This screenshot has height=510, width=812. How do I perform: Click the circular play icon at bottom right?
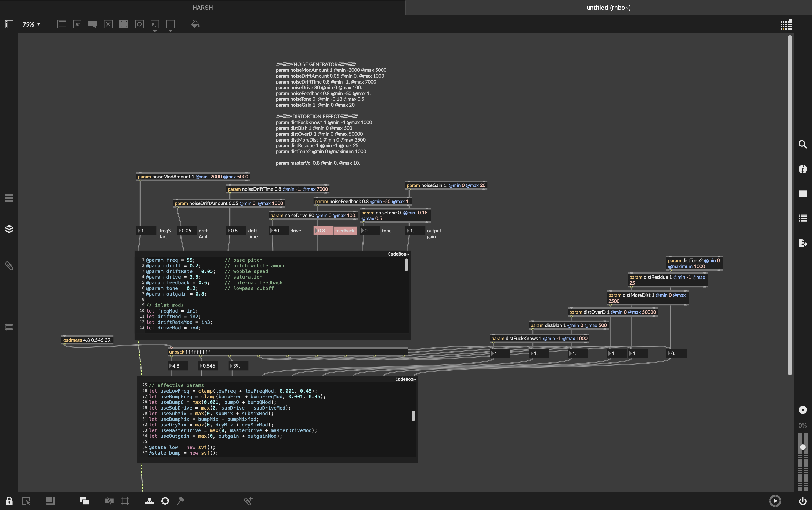click(775, 501)
